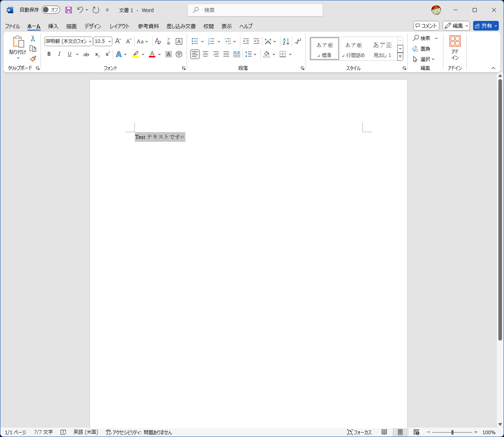Click the center alignment icon
Viewport: 504px width, 437px height.
click(205, 54)
